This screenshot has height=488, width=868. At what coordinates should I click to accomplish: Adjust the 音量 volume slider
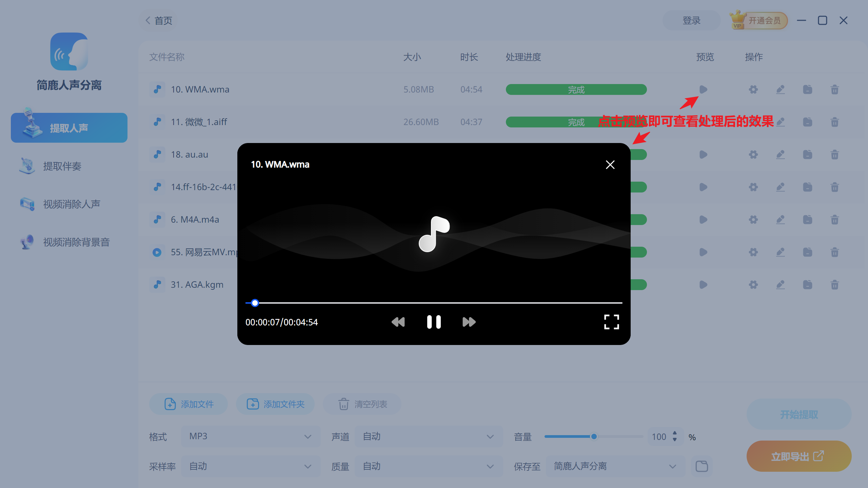click(594, 436)
